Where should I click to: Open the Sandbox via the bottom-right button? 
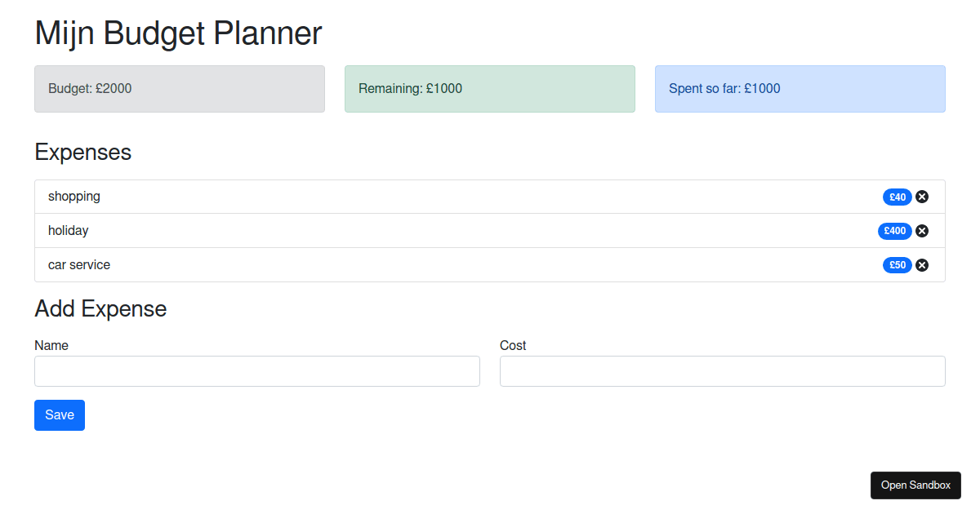[915, 485]
